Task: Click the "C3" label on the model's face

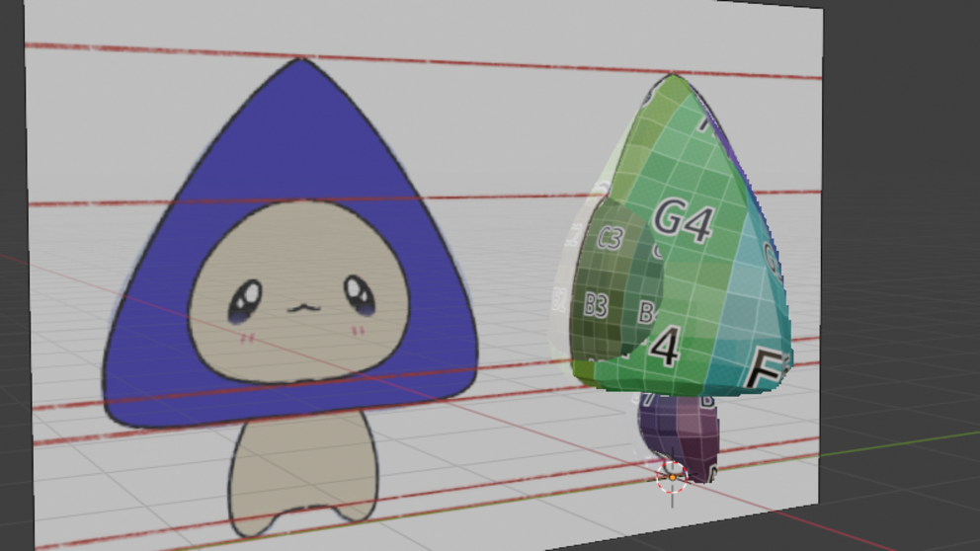Action: click(610, 238)
